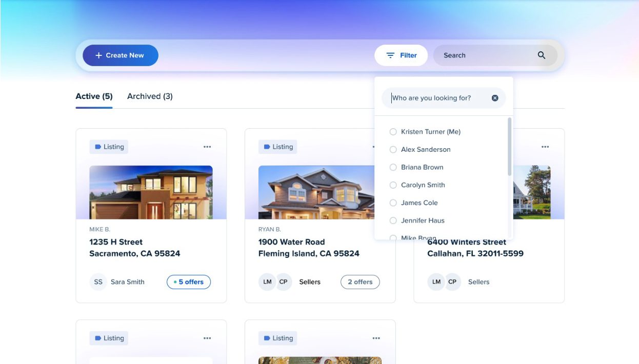Click Sellers label on 6400 Winters Street card
Image resolution: width=639 pixels, height=364 pixels.
(478, 282)
